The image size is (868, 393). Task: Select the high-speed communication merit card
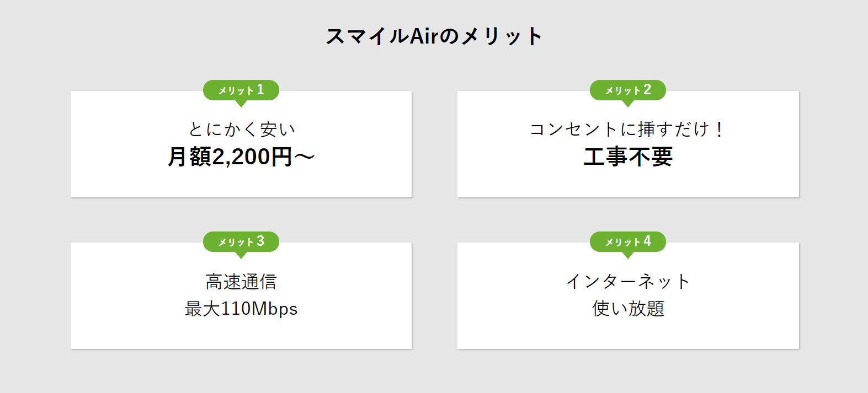(241, 295)
